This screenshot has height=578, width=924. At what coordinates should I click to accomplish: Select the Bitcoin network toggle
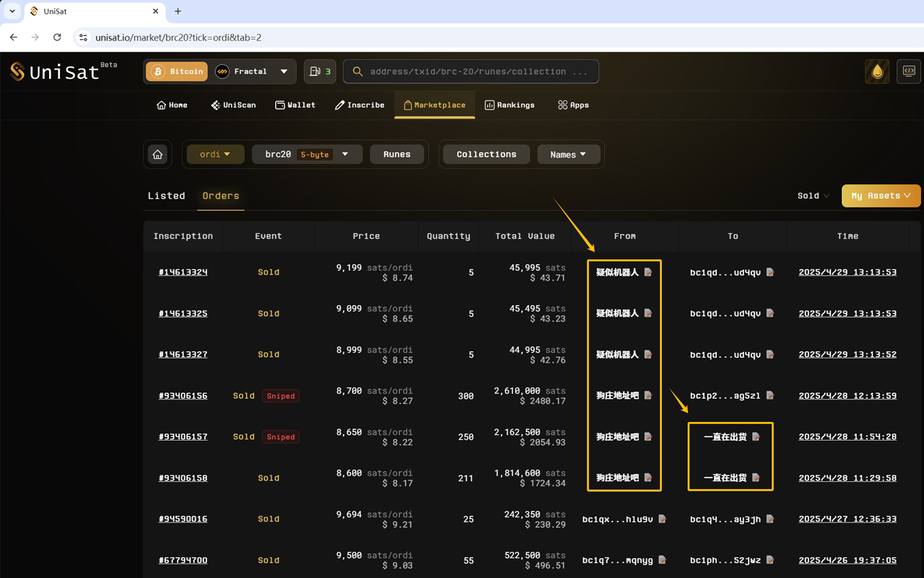[177, 72]
